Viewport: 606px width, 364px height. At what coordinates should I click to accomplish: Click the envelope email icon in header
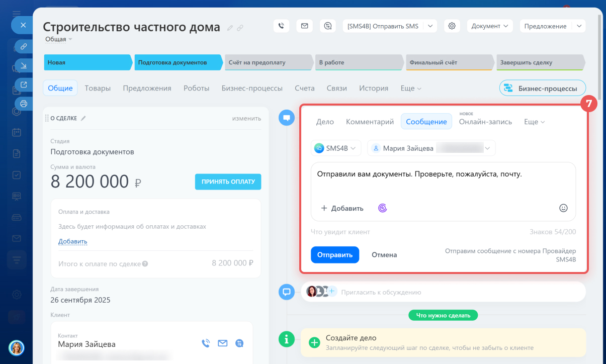coord(304,26)
